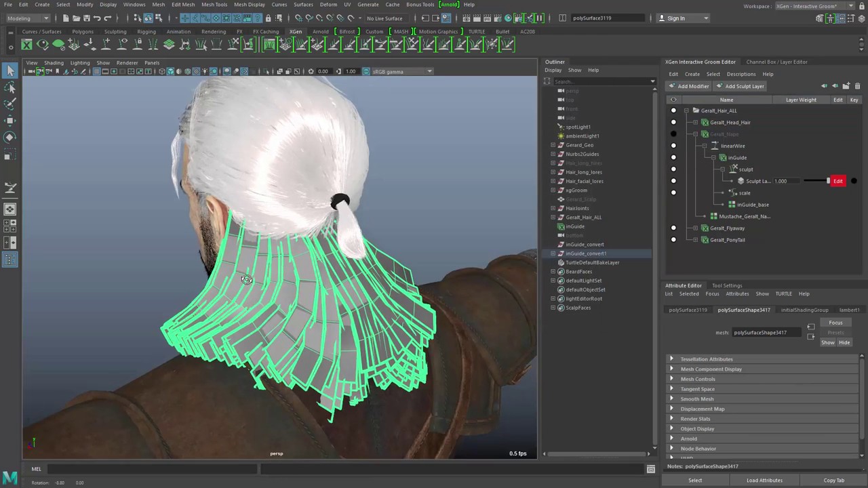Open the Tool Settings tab
The height and width of the screenshot is (488, 868).
pyautogui.click(x=727, y=286)
